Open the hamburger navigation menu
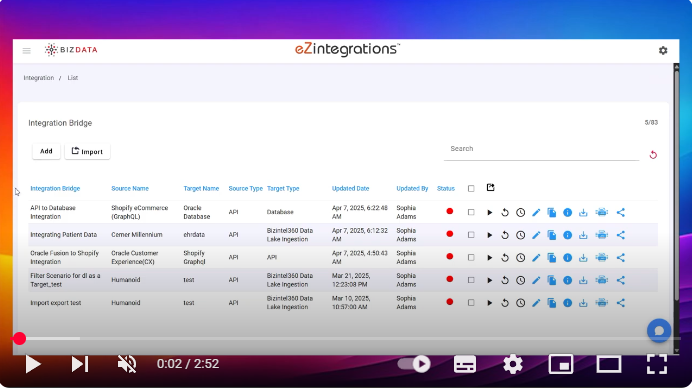This screenshot has width=692, height=388. (x=26, y=51)
